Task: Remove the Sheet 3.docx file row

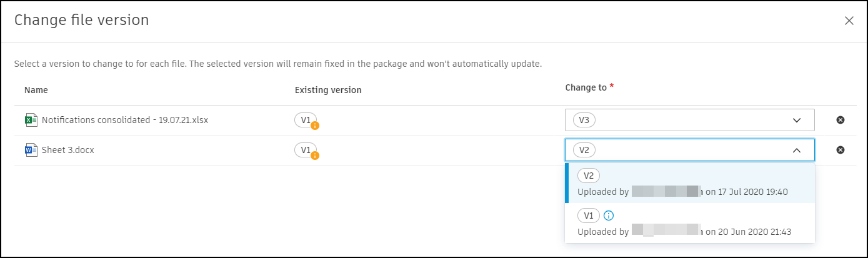Action: pyautogui.click(x=841, y=150)
